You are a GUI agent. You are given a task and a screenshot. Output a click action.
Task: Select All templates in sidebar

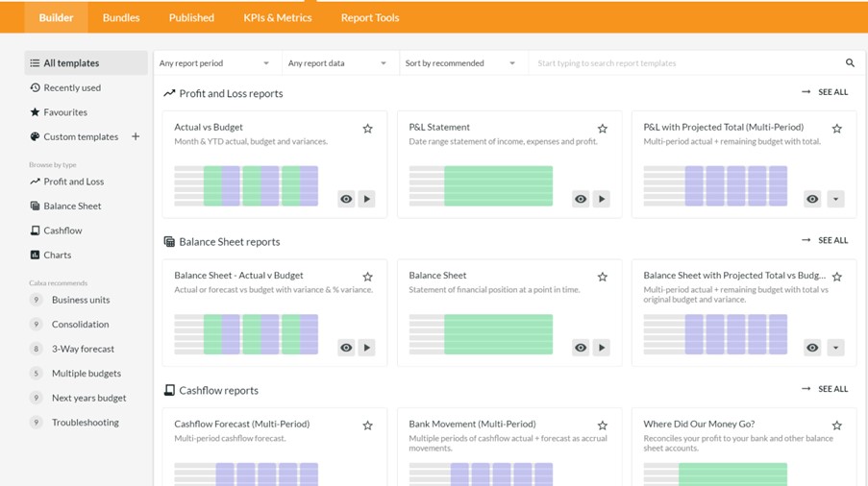tap(86, 63)
